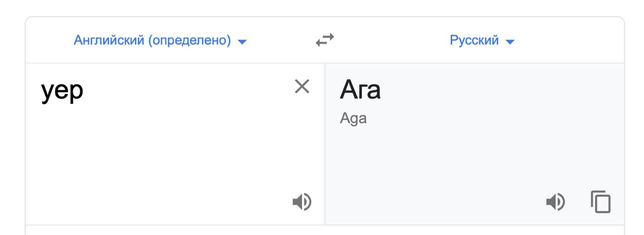Click the transliteration "Aga"
The image size is (644, 235).
pyautogui.click(x=353, y=119)
